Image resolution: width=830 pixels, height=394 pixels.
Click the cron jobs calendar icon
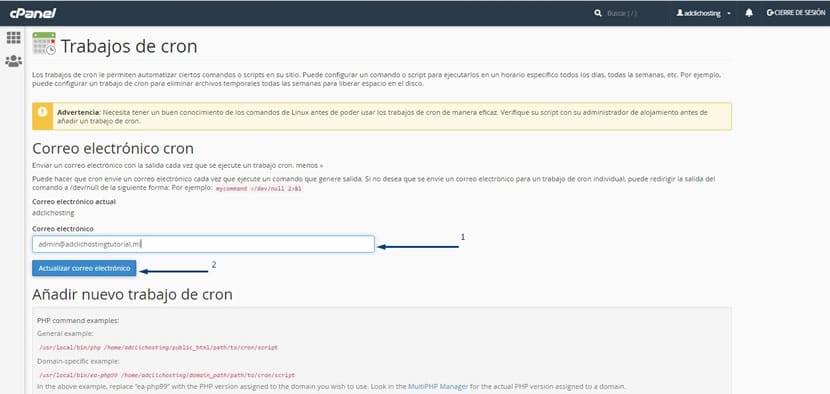(x=44, y=43)
